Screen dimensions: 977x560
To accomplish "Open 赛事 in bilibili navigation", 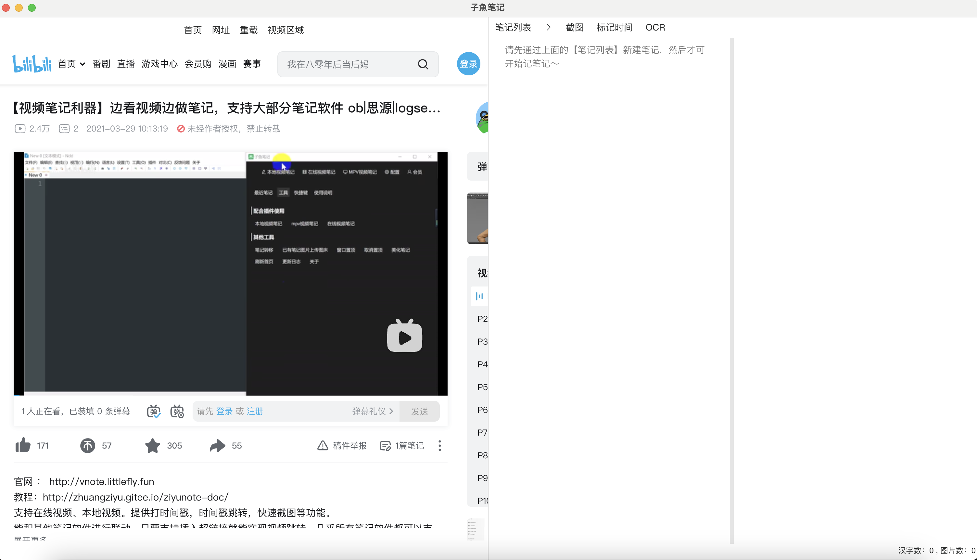I will tap(252, 64).
